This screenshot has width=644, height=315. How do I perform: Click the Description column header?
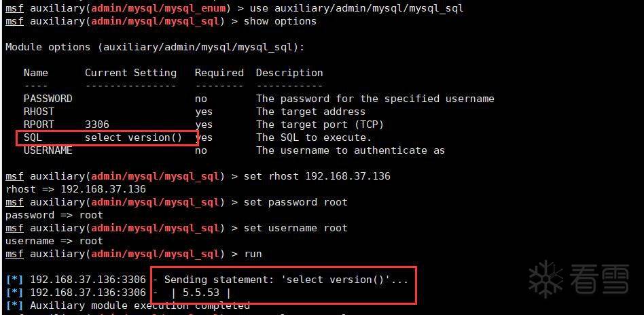point(289,73)
